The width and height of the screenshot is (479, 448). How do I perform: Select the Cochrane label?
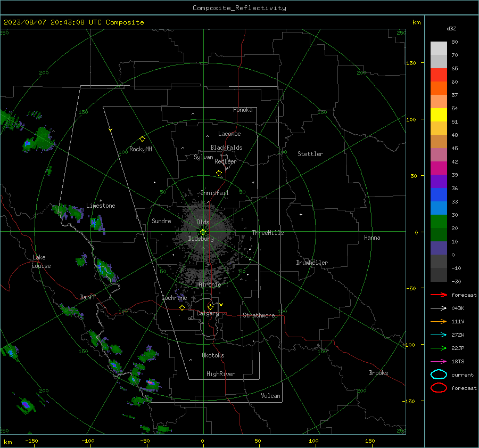tap(174, 298)
